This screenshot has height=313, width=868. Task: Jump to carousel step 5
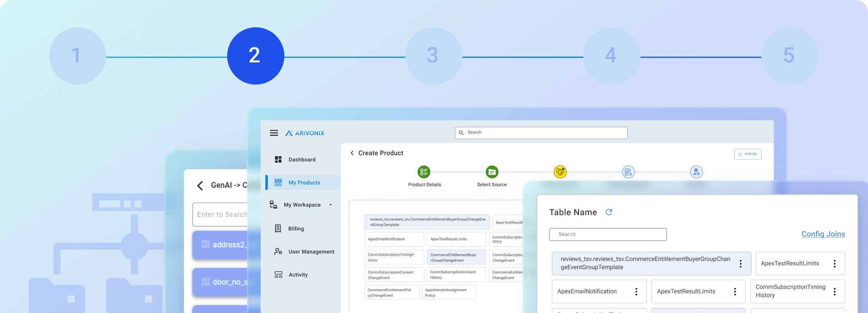point(790,56)
